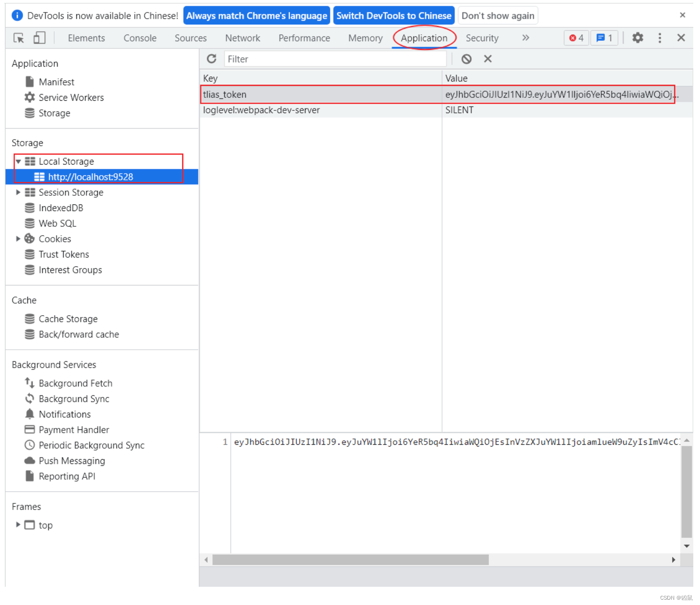Collapse the Local Storage tree
700x605 pixels.
18,161
